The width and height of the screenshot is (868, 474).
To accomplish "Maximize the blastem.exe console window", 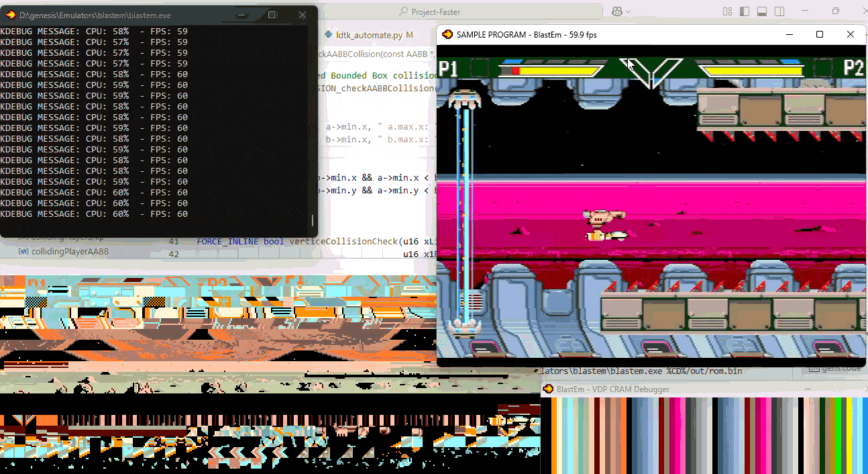I will coord(272,15).
